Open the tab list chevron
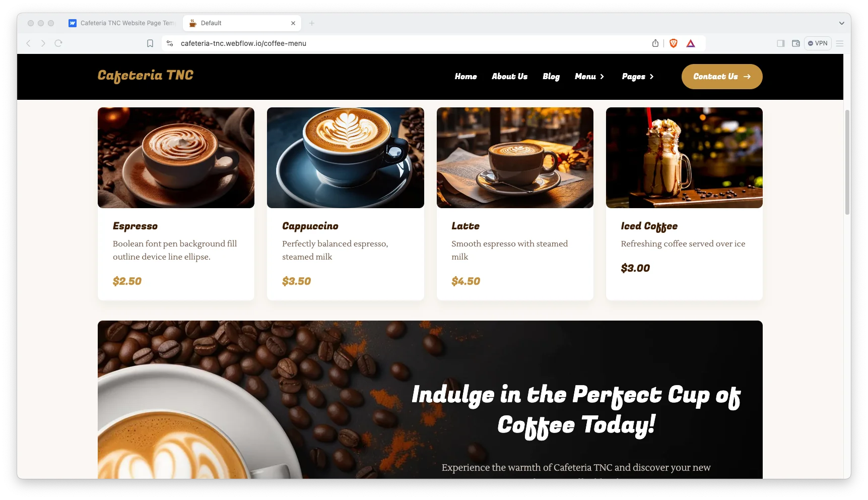This screenshot has width=868, height=500. (x=841, y=23)
